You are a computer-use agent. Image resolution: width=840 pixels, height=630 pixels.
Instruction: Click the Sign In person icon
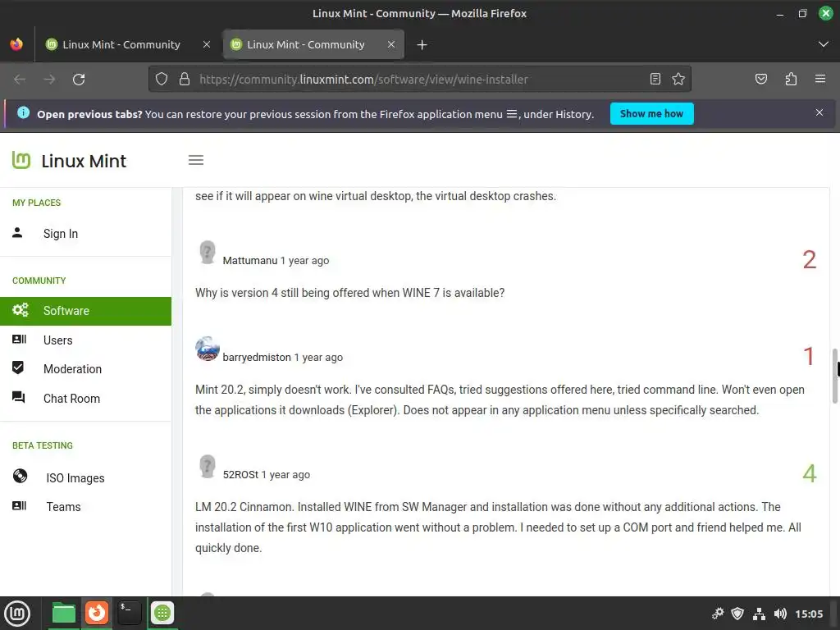tap(18, 232)
